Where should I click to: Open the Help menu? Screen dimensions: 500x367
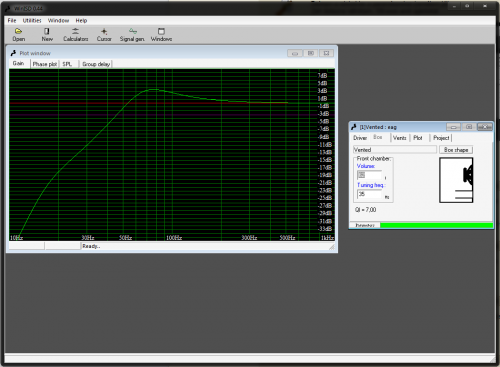(x=81, y=21)
